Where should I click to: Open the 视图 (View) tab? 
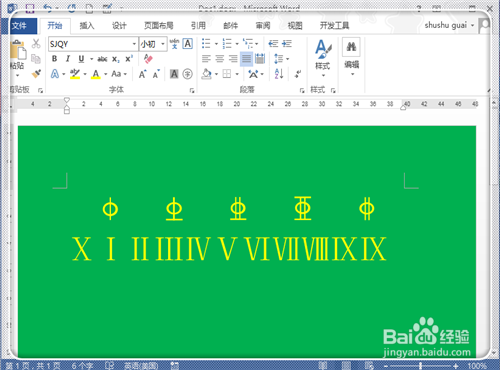click(x=295, y=26)
